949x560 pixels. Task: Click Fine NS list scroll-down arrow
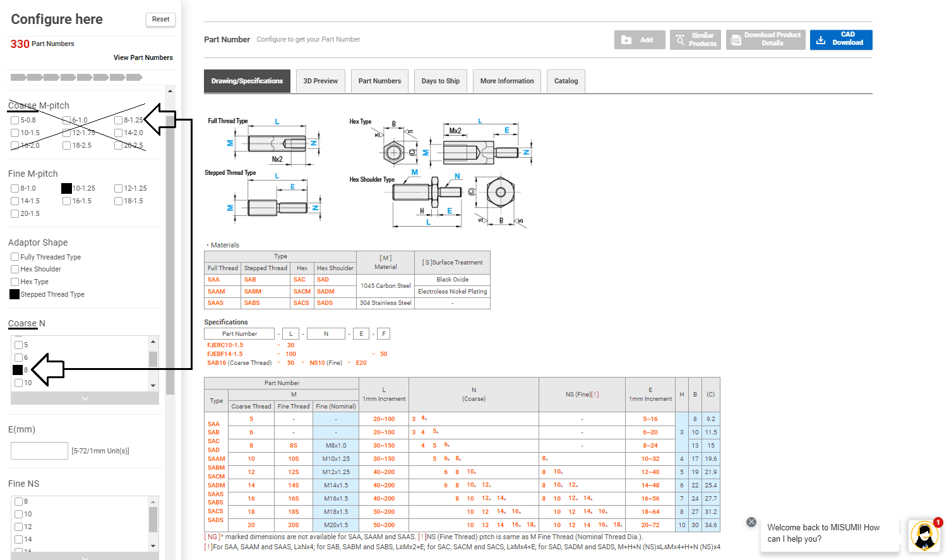coord(153,546)
